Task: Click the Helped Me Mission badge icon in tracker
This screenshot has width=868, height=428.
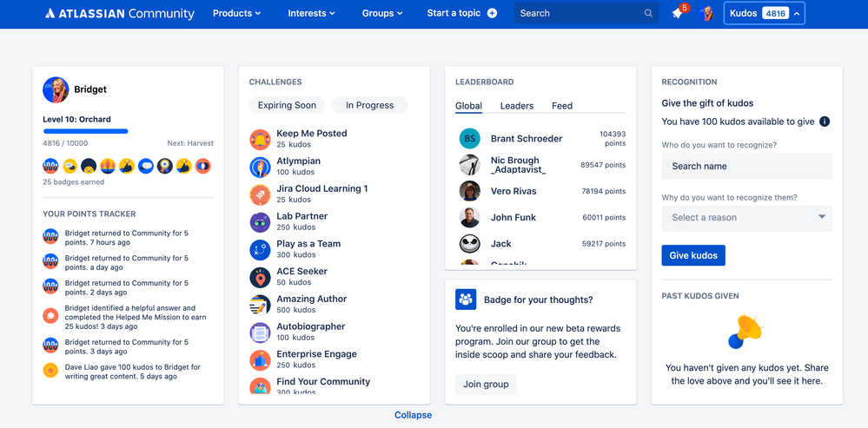Action: (50, 316)
